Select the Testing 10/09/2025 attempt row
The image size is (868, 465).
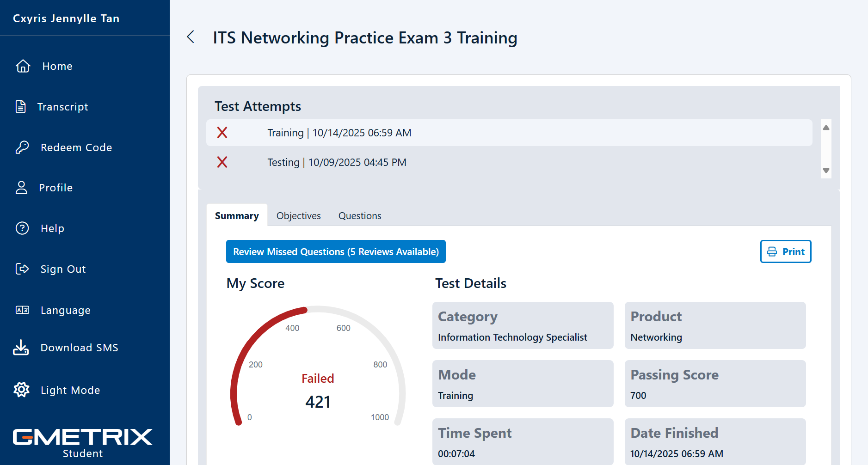509,162
